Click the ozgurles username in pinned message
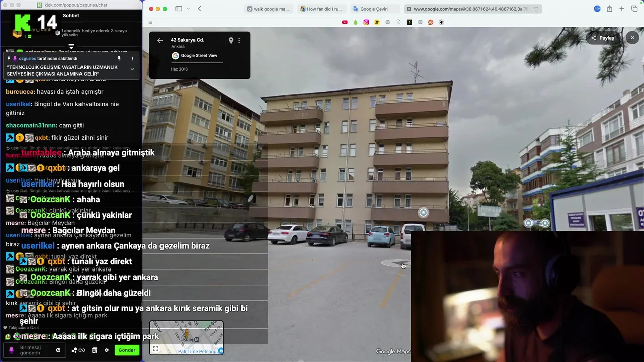This screenshot has width=644, height=362. [x=27, y=59]
